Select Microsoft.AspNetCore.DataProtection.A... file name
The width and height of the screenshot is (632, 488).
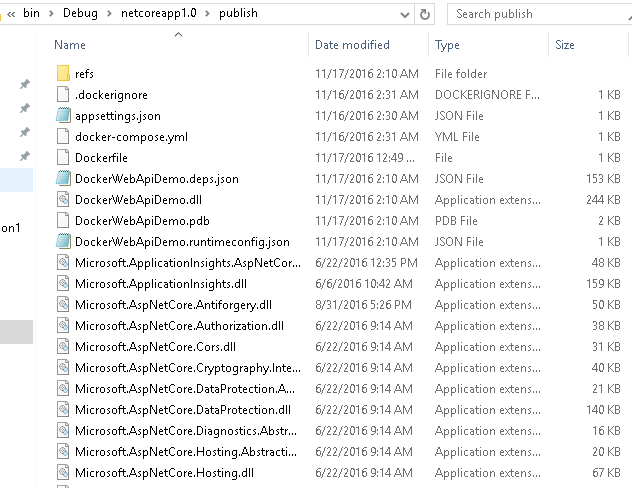[185, 388]
